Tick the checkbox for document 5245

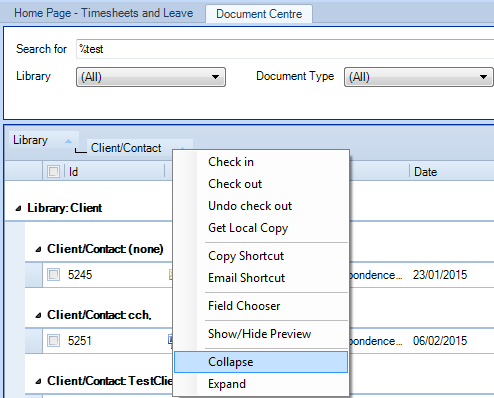[53, 275]
